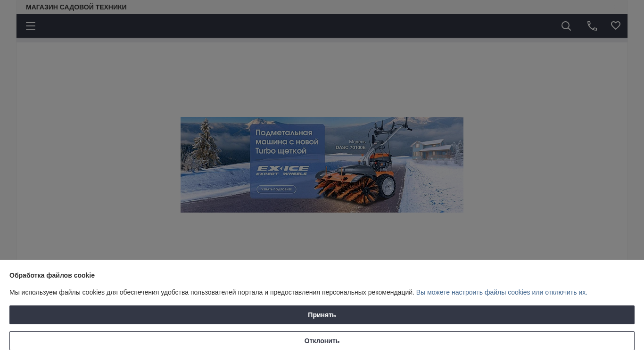Open the cookie settings link
Viewport: 644px width, 362px height.
pyautogui.click(x=502, y=292)
